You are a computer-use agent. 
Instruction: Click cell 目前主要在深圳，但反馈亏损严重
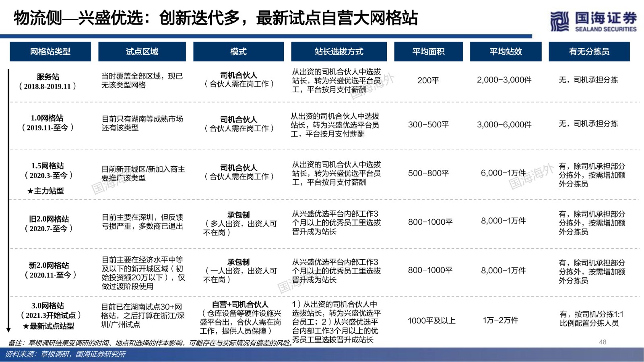pyautogui.click(x=142, y=222)
